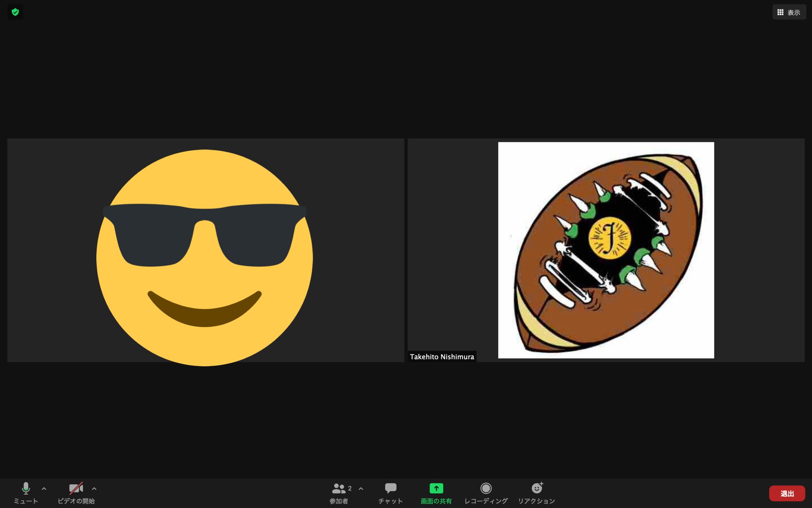The width and height of the screenshot is (812, 508).
Task: Start screen sharing with 画面の共有
Action: pos(436,493)
